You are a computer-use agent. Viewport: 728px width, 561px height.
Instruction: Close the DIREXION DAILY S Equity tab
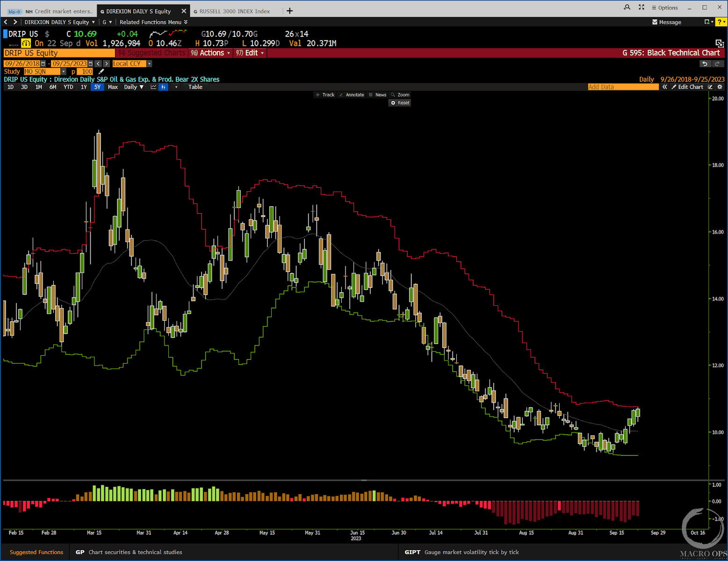tap(184, 11)
